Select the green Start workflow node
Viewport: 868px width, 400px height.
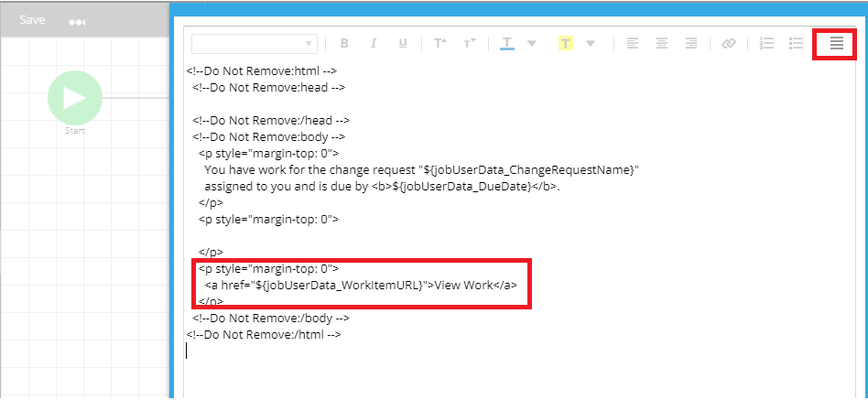point(75,97)
